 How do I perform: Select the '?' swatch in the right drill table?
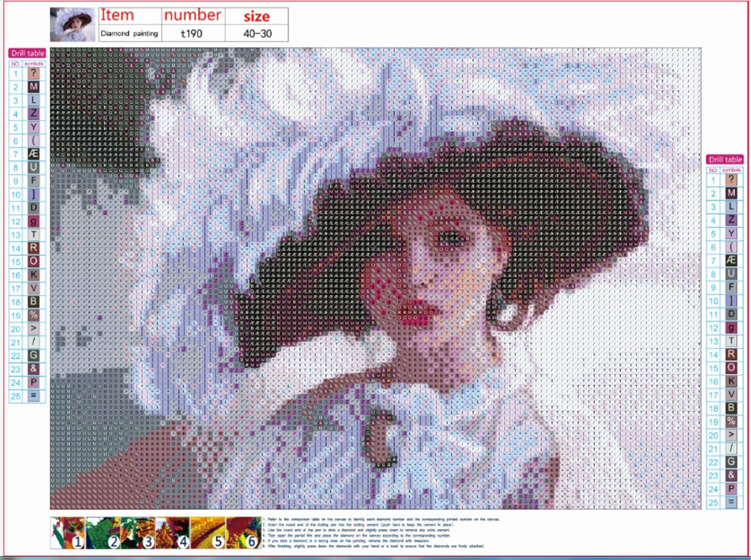[x=731, y=180]
